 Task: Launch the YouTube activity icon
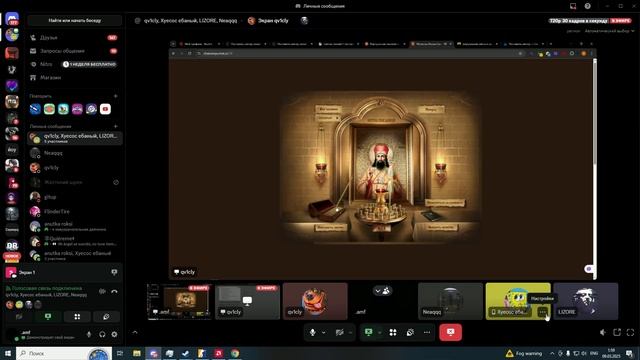(105, 109)
